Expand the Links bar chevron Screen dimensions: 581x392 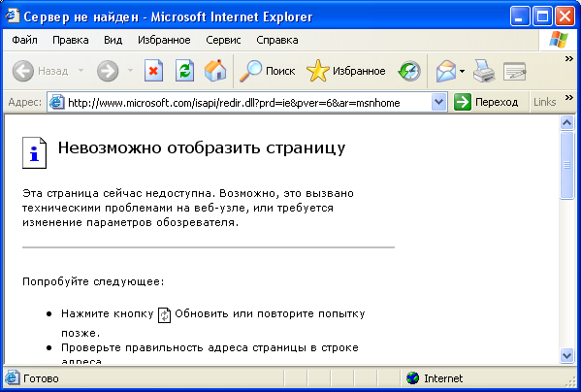pos(568,97)
